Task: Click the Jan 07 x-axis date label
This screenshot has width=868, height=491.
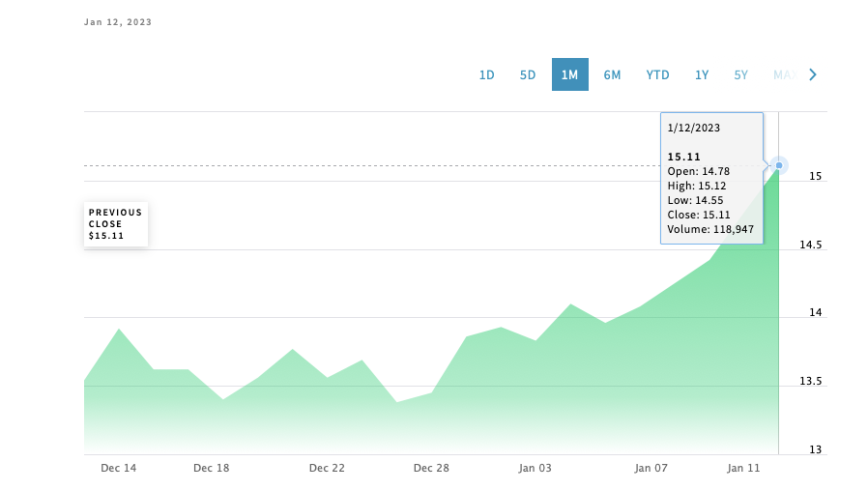Action: (x=651, y=469)
